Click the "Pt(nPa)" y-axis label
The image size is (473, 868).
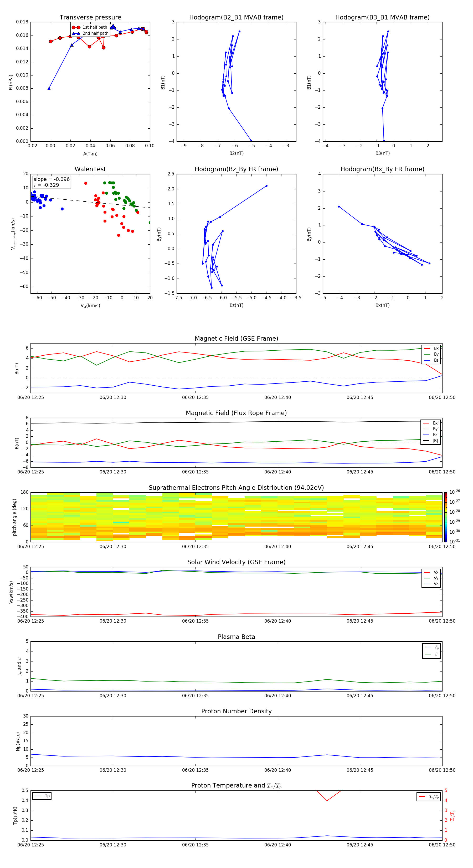click(x=11, y=82)
